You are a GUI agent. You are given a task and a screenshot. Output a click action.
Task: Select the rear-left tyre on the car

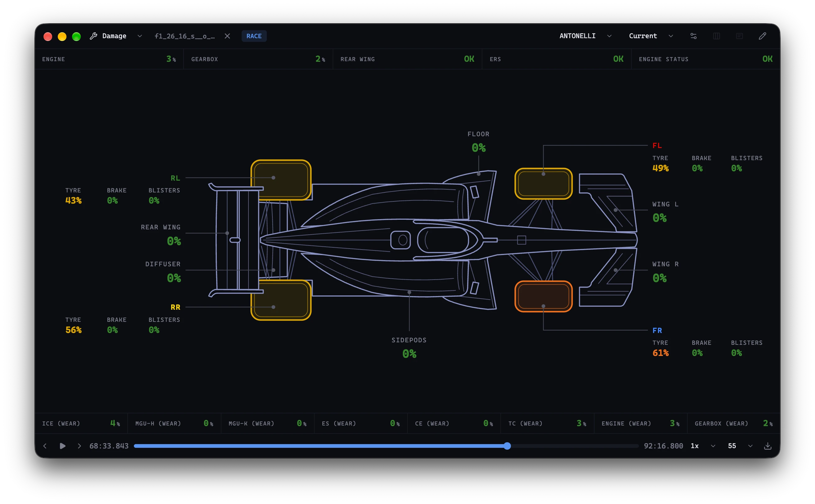coord(281,180)
